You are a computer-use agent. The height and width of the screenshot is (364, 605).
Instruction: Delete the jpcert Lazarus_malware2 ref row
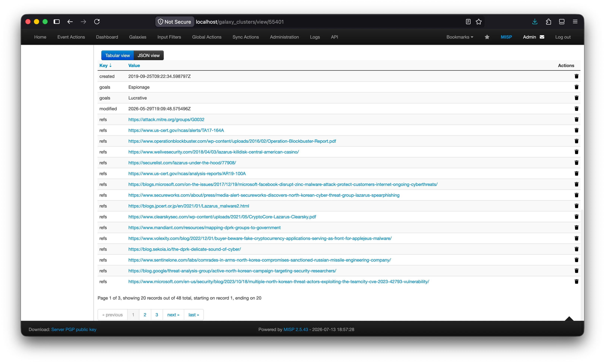coord(576,206)
